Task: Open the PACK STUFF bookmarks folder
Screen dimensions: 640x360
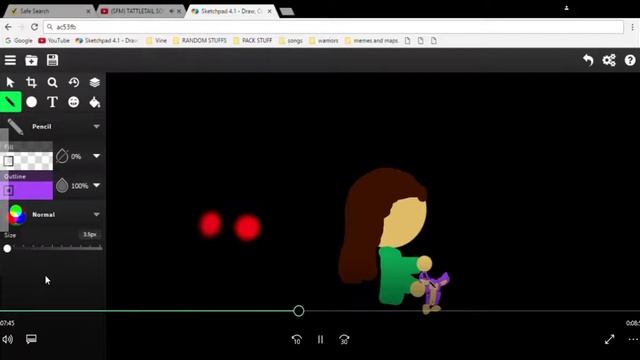Action: tap(253, 40)
